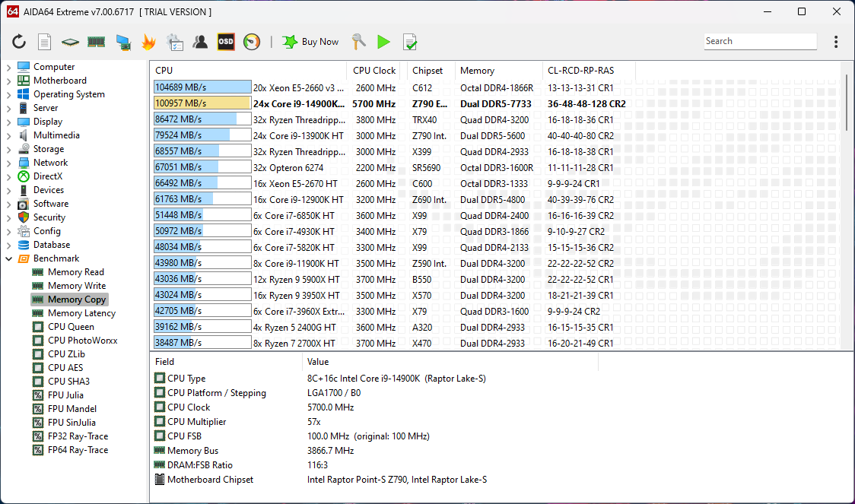Start the benchmark with the green play icon
Viewport: 855px width, 504px height.
click(384, 42)
